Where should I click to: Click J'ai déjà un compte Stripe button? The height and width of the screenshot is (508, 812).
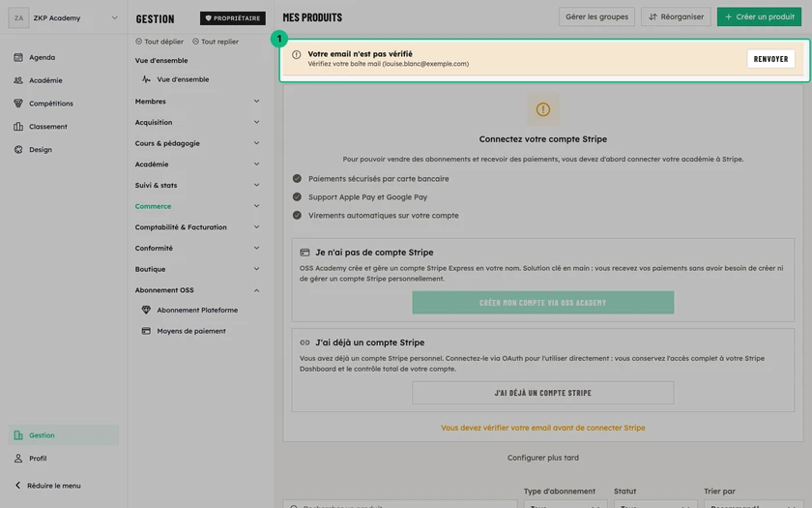[542, 393]
